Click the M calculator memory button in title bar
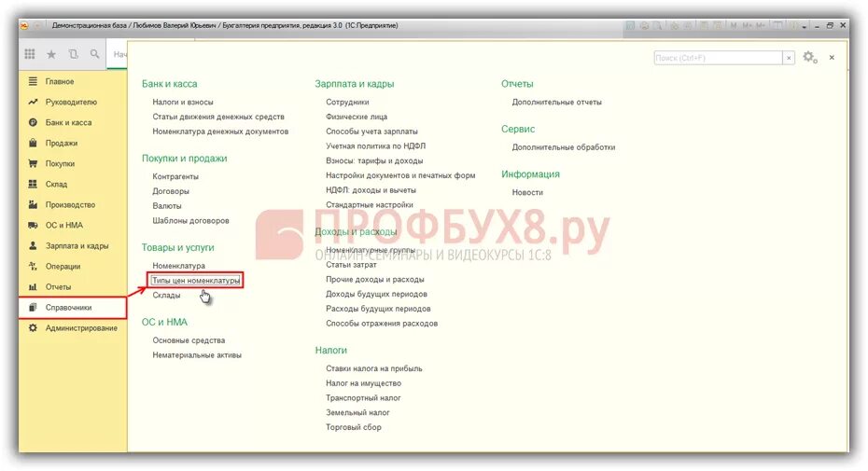This screenshot has width=868, height=471. click(x=734, y=25)
